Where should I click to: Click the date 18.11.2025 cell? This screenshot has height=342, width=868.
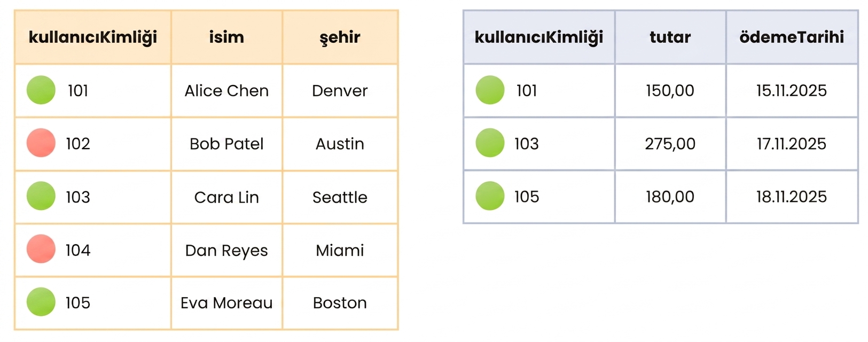pos(792,197)
